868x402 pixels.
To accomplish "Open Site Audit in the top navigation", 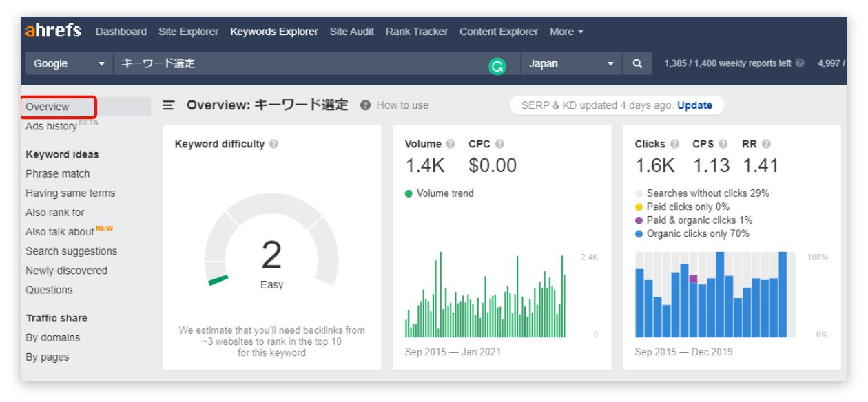I will click(x=352, y=32).
